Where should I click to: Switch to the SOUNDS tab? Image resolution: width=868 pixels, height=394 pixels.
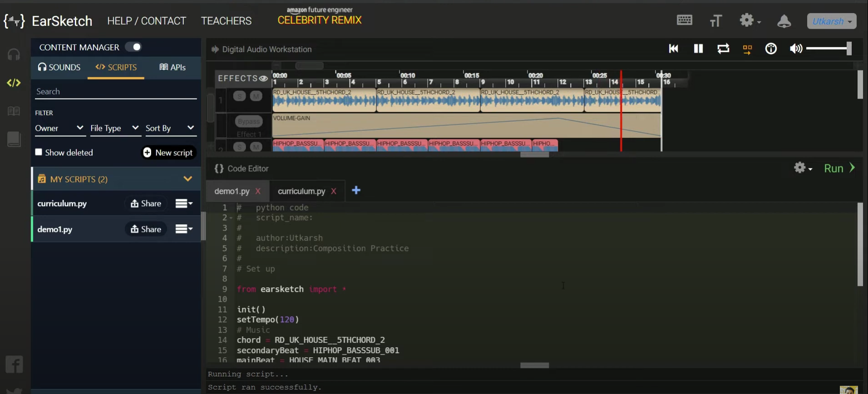59,67
